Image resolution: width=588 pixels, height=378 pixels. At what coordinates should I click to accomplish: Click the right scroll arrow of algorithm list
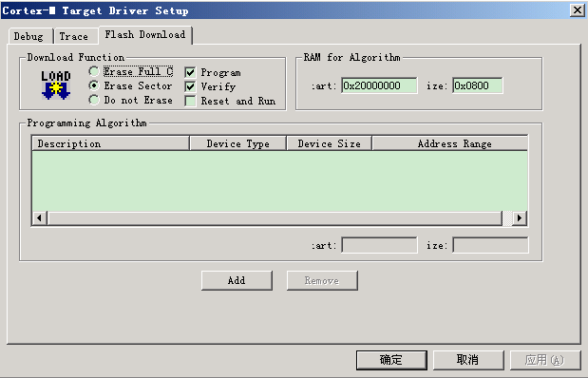pyautogui.click(x=520, y=217)
